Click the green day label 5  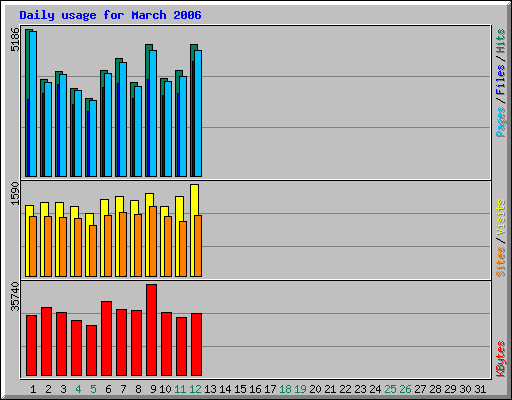[93, 389]
